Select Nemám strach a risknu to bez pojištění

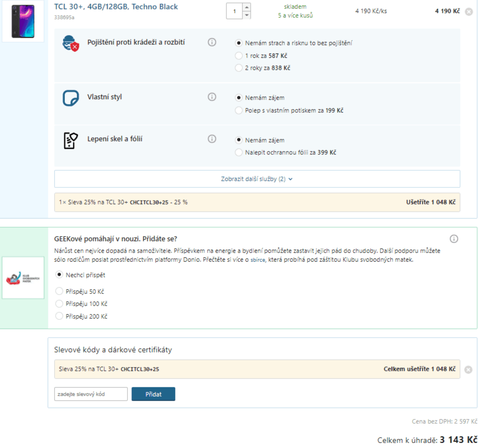tap(239, 43)
